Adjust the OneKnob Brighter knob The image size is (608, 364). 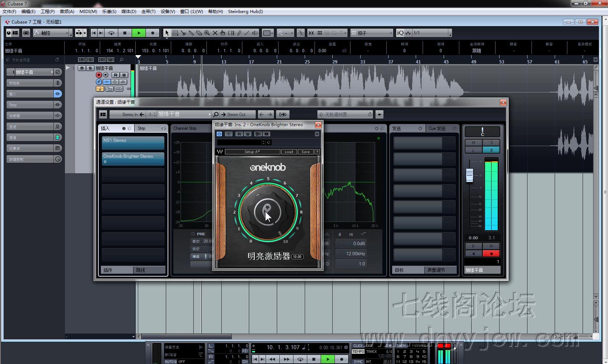click(268, 212)
